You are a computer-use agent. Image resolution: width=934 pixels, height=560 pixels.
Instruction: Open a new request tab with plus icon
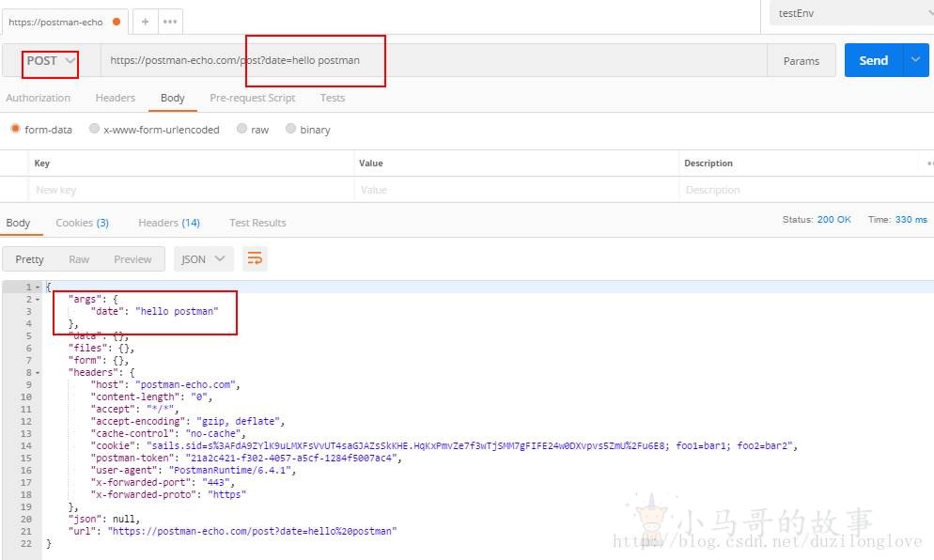[x=145, y=22]
